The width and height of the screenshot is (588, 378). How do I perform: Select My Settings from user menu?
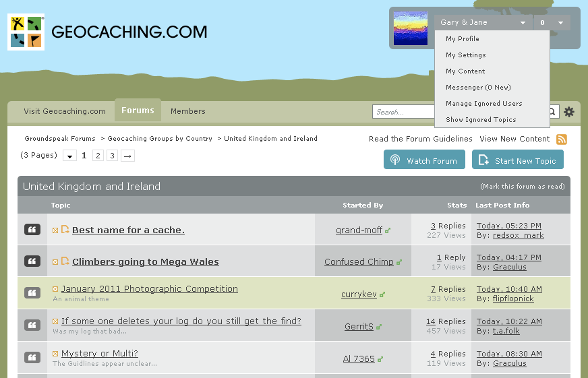tap(465, 55)
